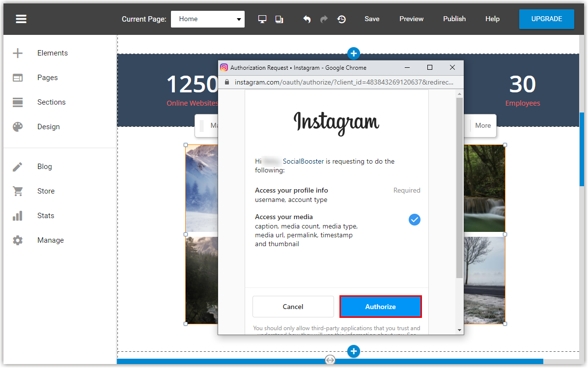The height and width of the screenshot is (368, 588).
Task: Add section with top plus button
Action: (353, 53)
